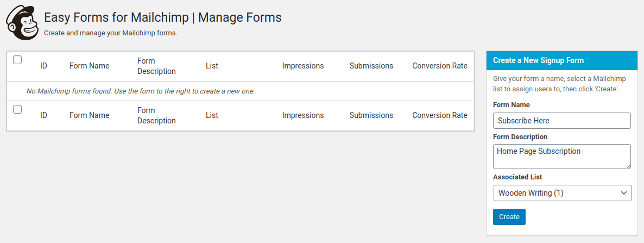Click the ID column header at top
The height and width of the screenshot is (243, 644).
point(43,66)
